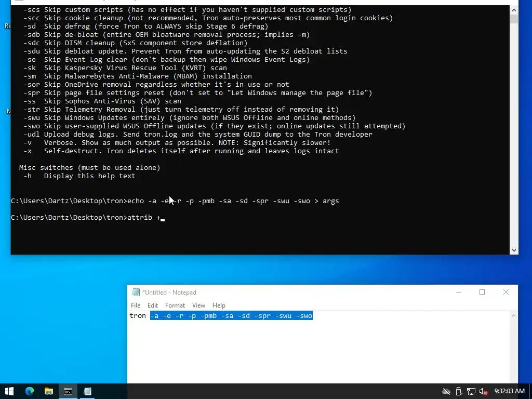Image resolution: width=532 pixels, height=399 pixels.
Task: Open File Explorer from the taskbar
Action: click(x=49, y=391)
